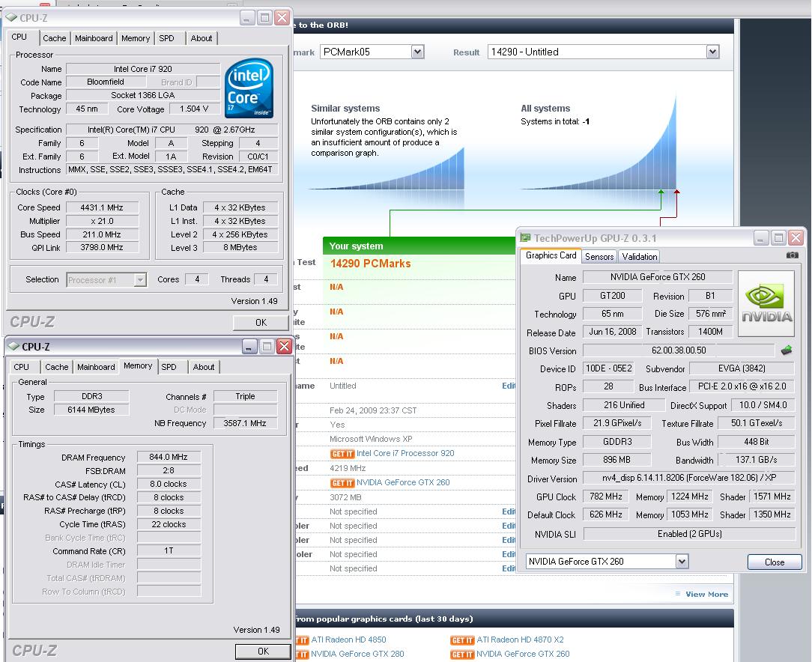Click the Intel Core i7 logo in CPU-Z
812x662 pixels.
tap(249, 88)
